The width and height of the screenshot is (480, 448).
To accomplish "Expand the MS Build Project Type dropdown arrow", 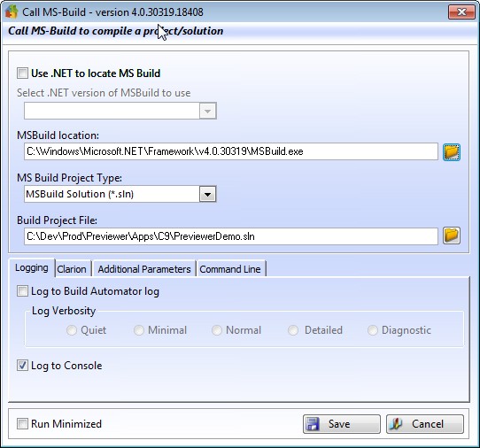I will (x=207, y=194).
